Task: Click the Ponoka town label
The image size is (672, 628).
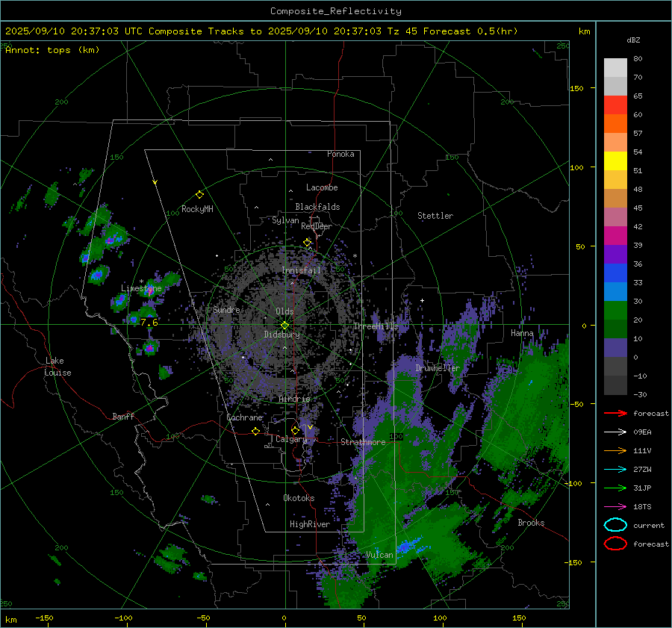Action: [340, 154]
